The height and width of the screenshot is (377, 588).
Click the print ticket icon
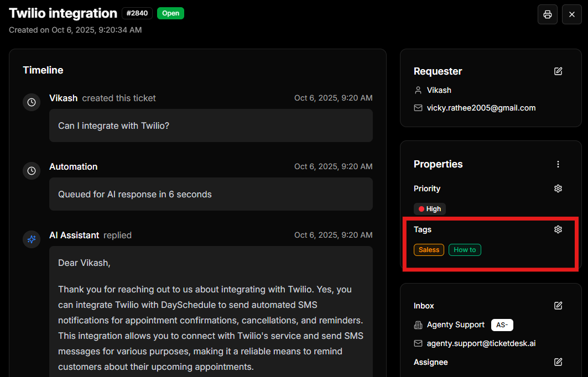tap(547, 14)
